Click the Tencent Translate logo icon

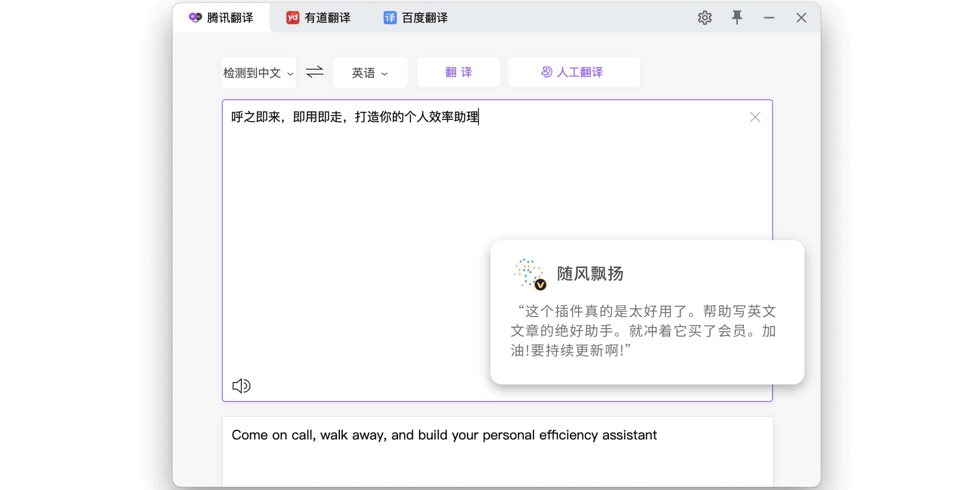pyautogui.click(x=195, y=18)
